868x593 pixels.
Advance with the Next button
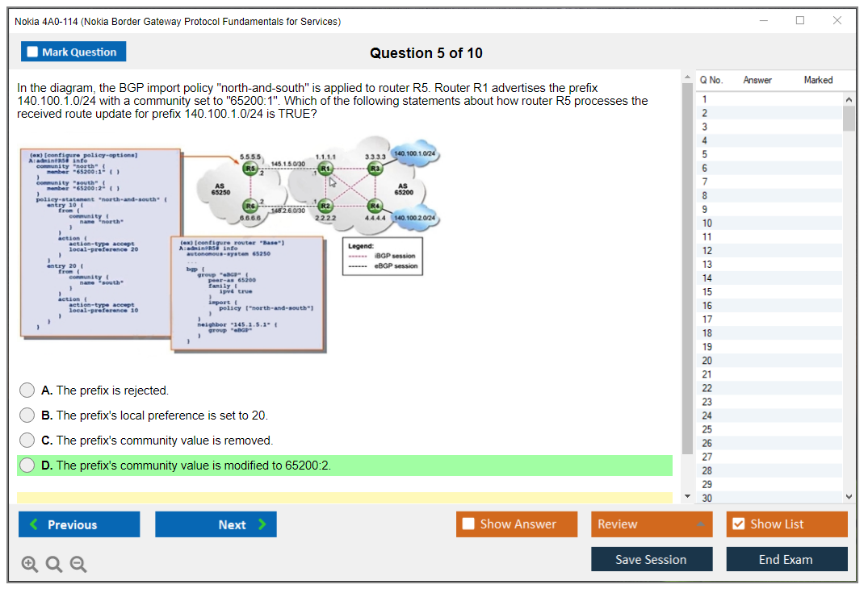pos(216,524)
